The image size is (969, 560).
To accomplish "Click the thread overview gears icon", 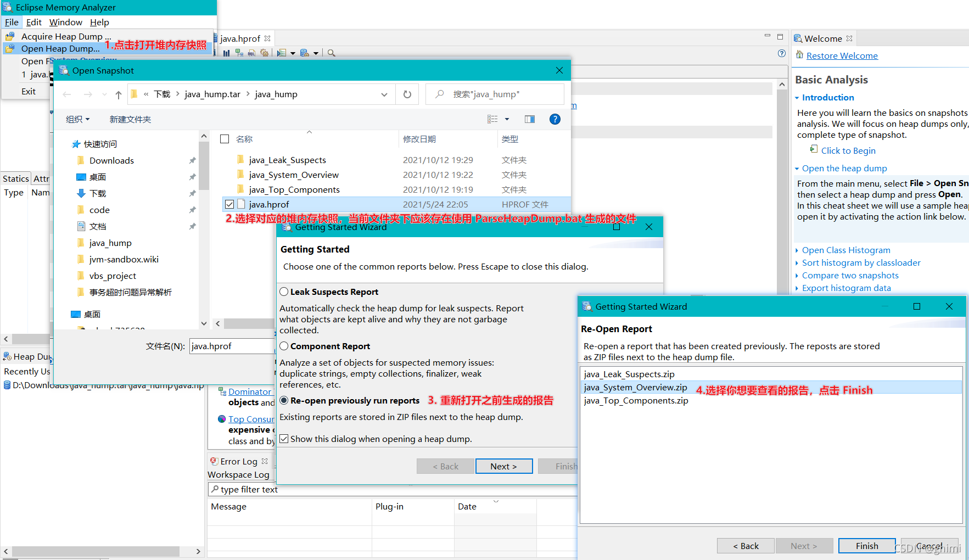I will tap(265, 53).
